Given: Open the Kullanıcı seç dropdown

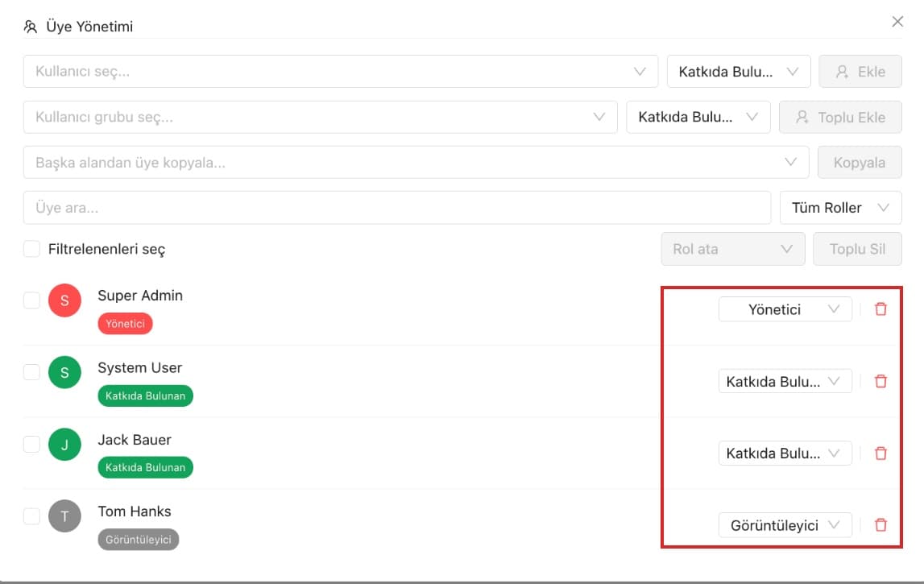Looking at the screenshot, I should tap(341, 72).
